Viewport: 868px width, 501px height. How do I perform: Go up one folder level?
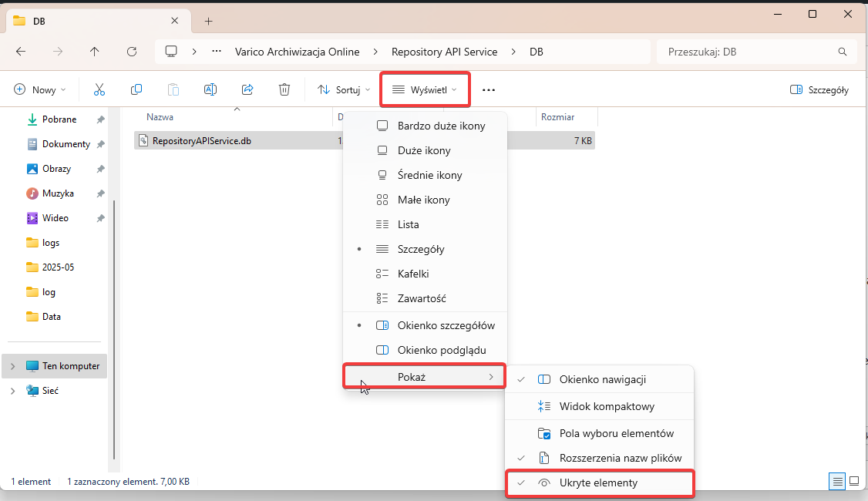95,52
